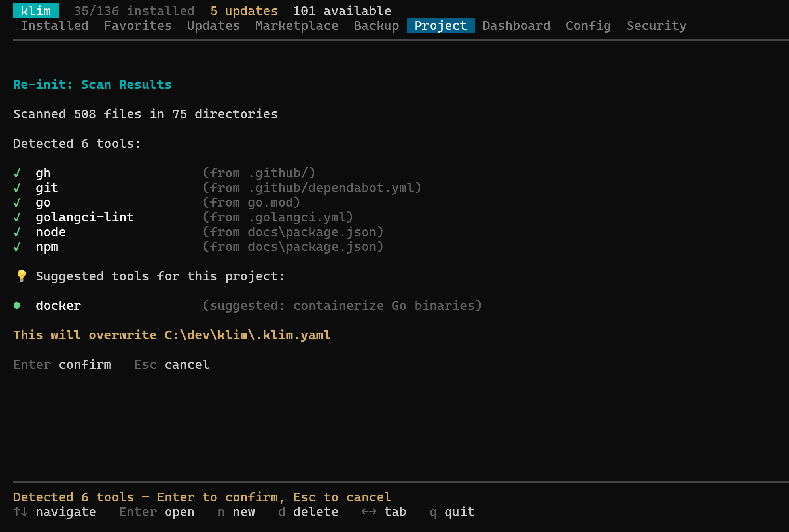Click the lightbulb suggestion icon
Viewport: 789px width, 532px height.
[22, 276]
